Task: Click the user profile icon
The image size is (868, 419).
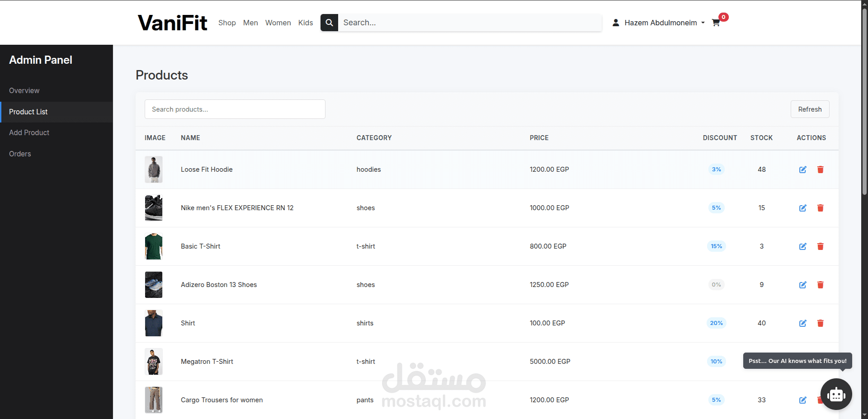Action: pyautogui.click(x=616, y=23)
